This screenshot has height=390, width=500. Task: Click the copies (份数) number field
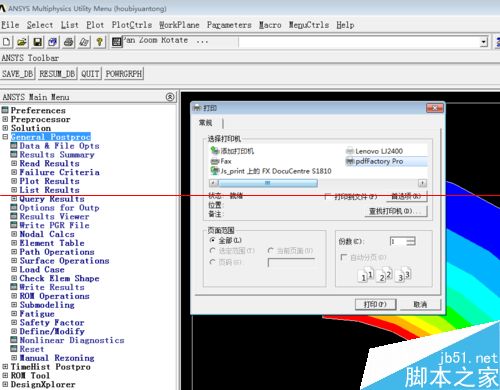pos(398,241)
